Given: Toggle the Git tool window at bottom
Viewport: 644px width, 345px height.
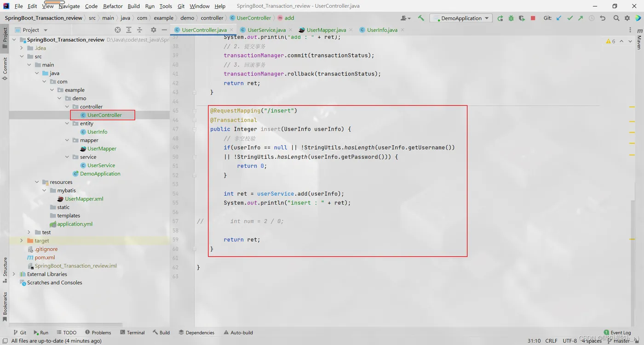Looking at the screenshot, I should point(20,333).
